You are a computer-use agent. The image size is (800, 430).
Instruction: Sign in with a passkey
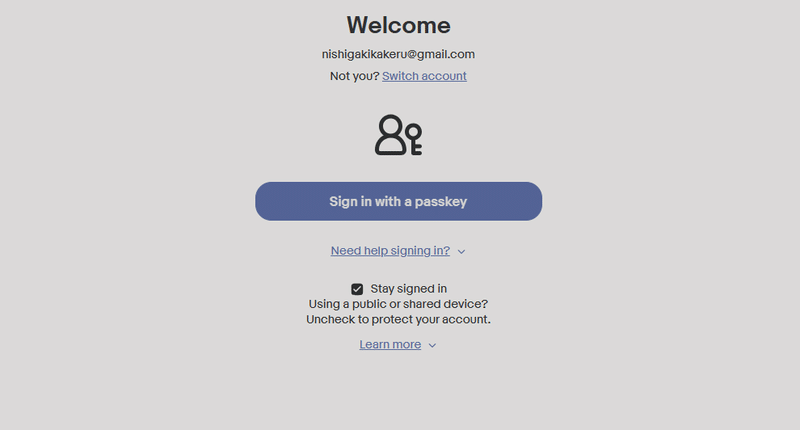pos(398,201)
